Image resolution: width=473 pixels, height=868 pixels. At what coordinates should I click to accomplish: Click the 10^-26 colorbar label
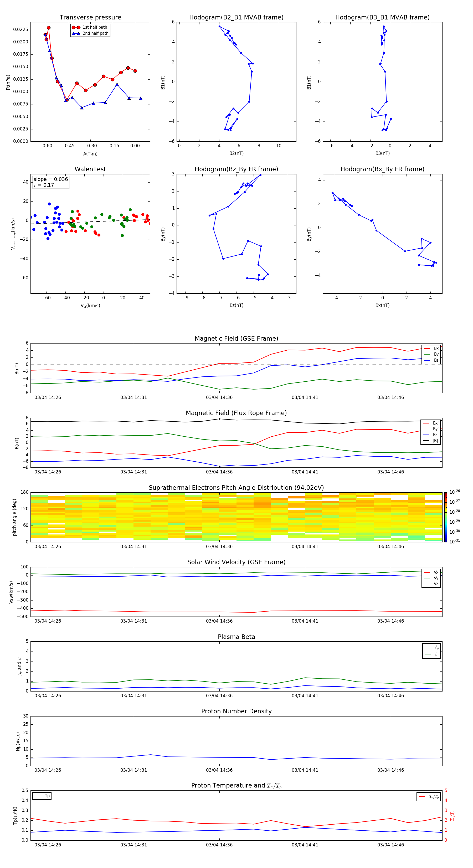[455, 492]
